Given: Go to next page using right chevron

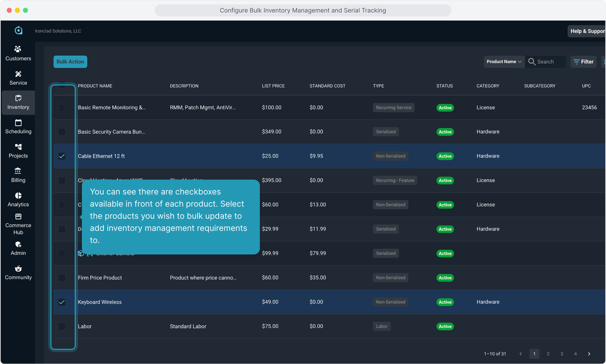Looking at the screenshot, I should (589, 354).
